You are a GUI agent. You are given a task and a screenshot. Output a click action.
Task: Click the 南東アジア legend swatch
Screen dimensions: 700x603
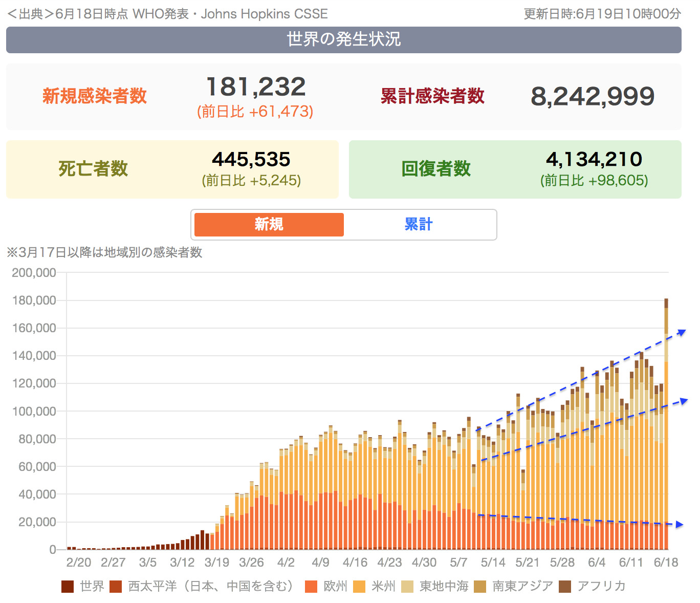480,587
